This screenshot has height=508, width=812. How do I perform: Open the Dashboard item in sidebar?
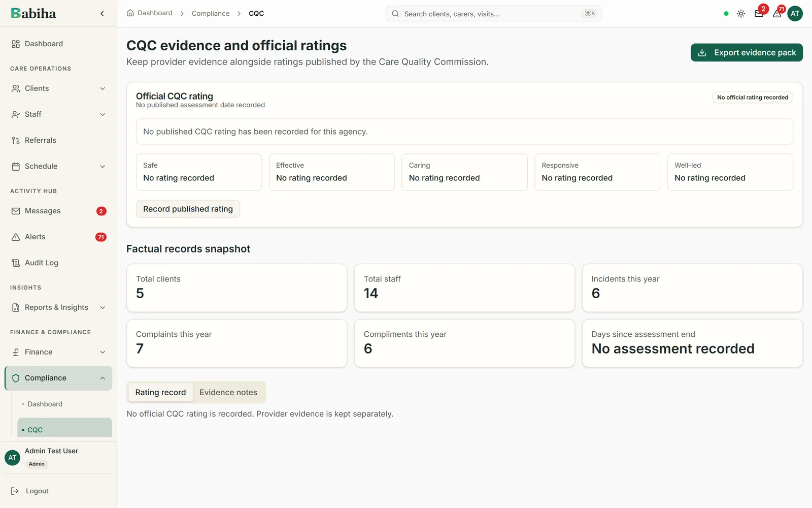58,44
